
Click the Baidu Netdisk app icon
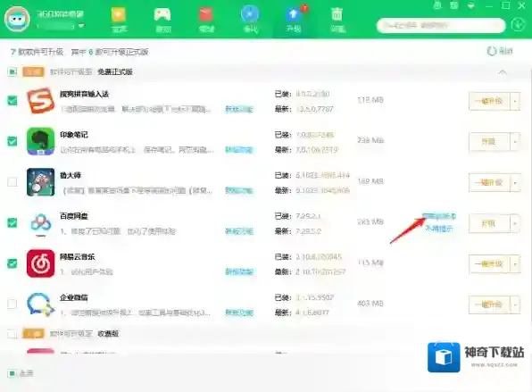[40, 223]
